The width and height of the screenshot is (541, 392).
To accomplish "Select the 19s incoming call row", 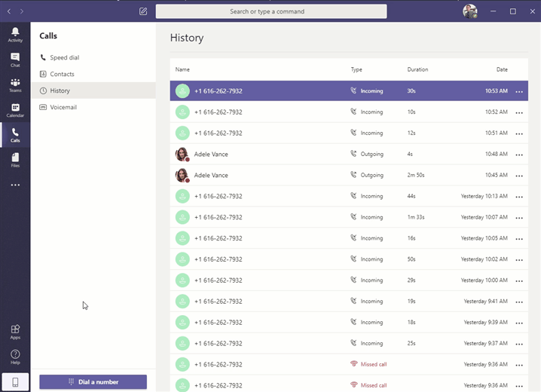I will tap(349, 302).
